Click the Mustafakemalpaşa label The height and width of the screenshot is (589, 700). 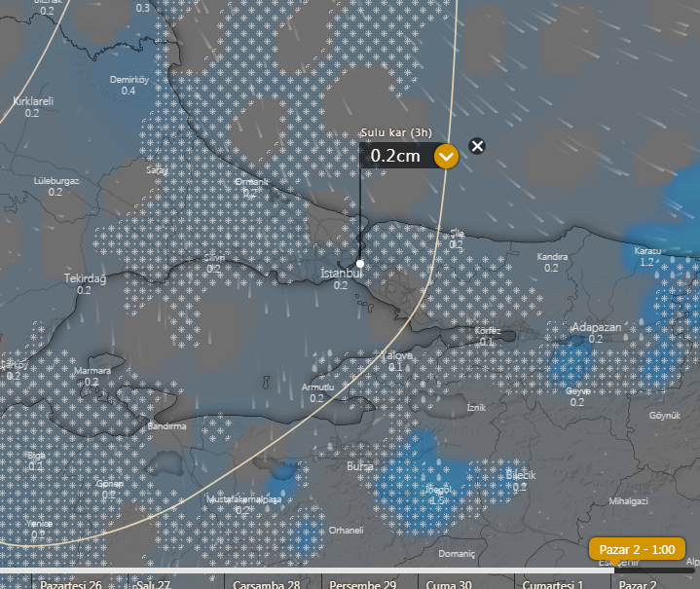pos(243,498)
